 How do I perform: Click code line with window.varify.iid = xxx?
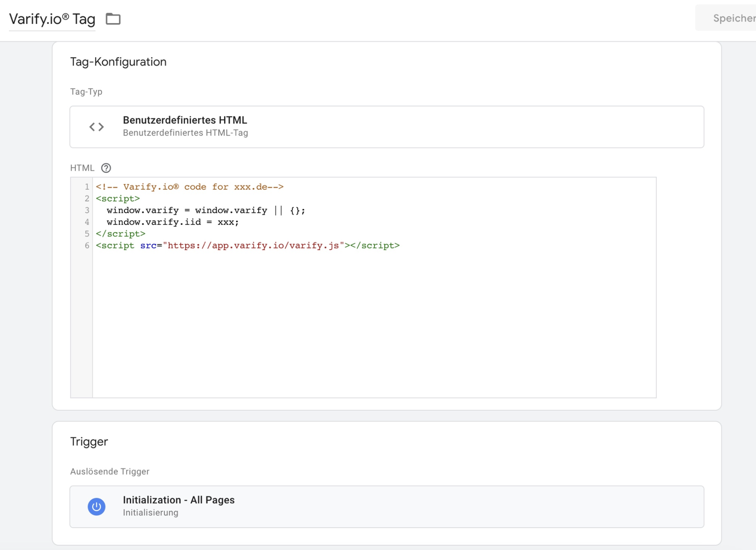point(173,222)
